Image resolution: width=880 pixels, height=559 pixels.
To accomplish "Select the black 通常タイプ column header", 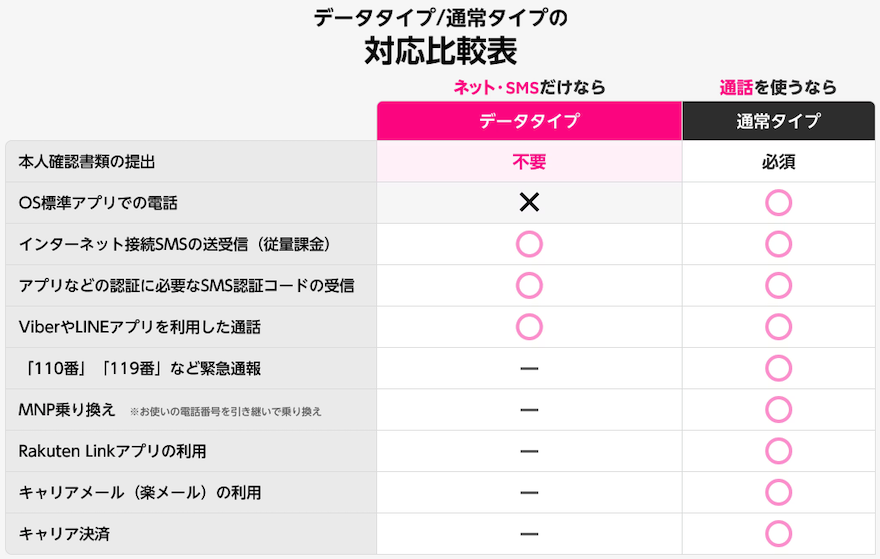I will pos(778,121).
